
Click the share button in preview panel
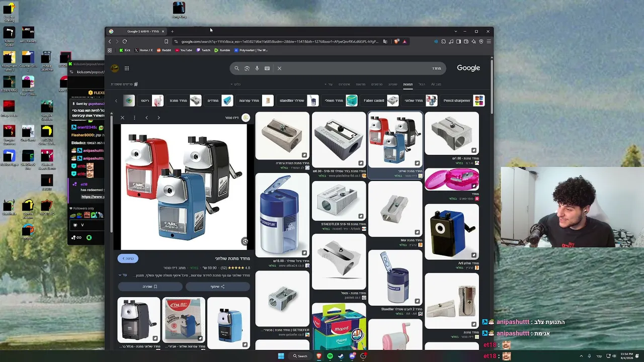point(217,287)
